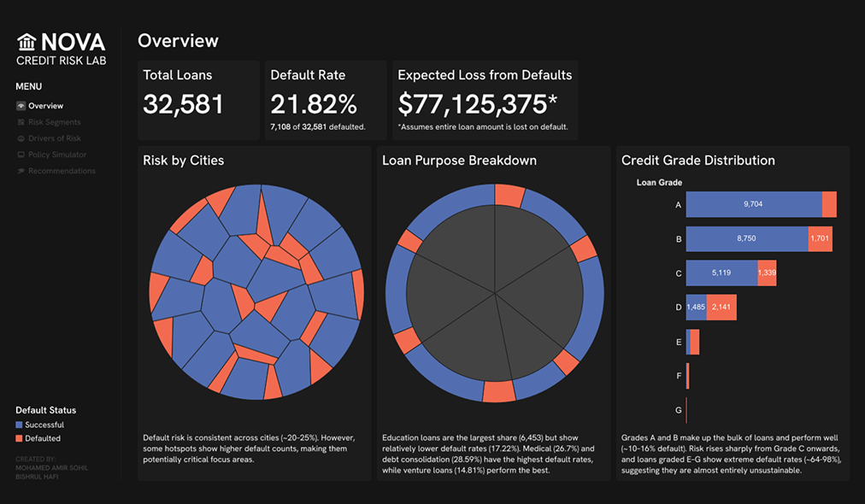
Task: Click Grade A blue bar showing 9,704
Action: (753, 205)
